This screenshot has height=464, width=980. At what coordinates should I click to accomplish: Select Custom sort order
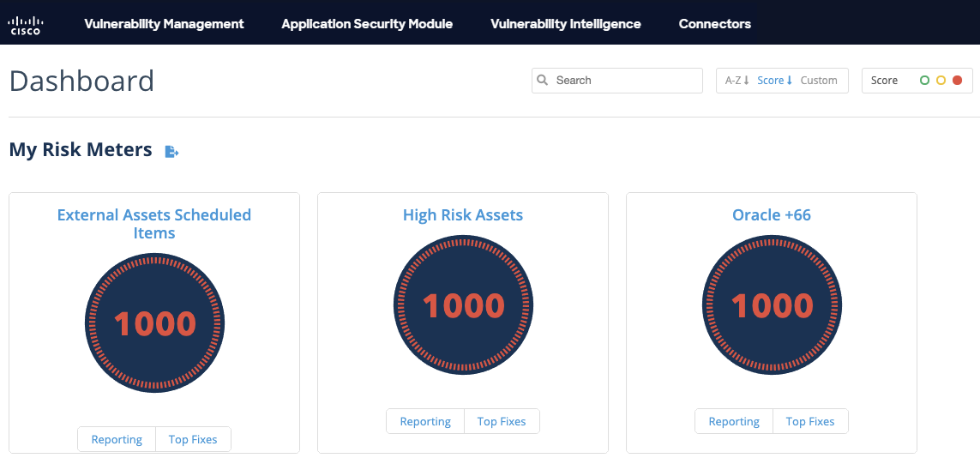819,81
